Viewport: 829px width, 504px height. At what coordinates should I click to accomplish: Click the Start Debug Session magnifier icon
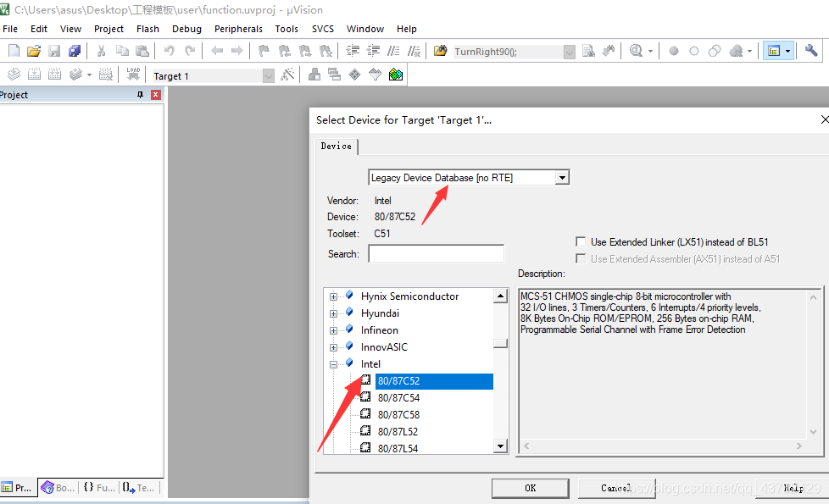tap(636, 51)
